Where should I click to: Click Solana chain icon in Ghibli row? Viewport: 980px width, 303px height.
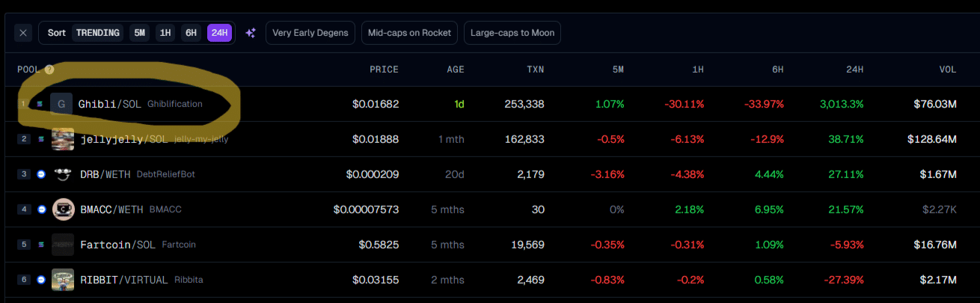pyautogui.click(x=40, y=104)
